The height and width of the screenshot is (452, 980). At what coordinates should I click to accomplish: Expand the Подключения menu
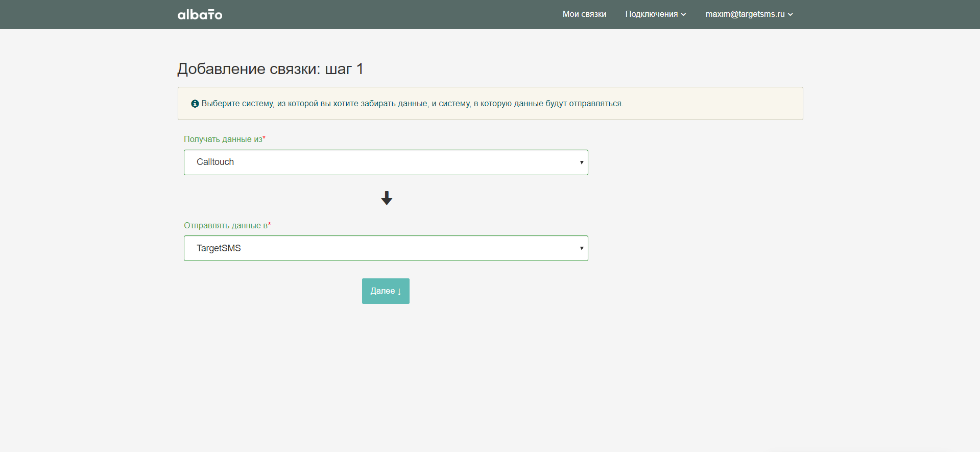click(x=656, y=14)
